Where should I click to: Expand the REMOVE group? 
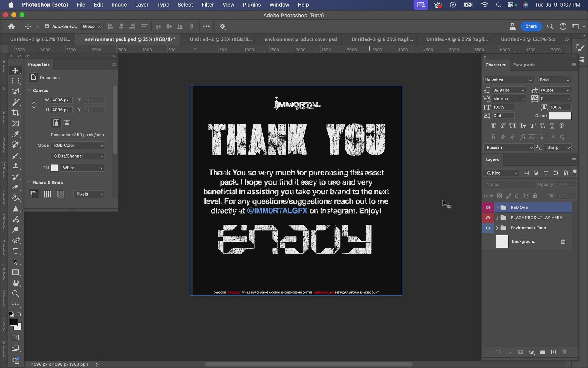pyautogui.click(x=497, y=208)
